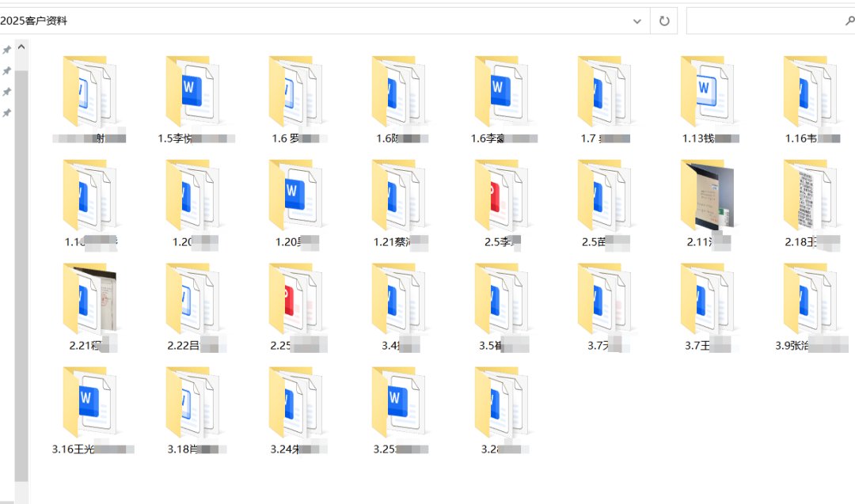The image size is (855, 504).
Task: Expand the address bar history dropdown
Action: pos(636,21)
